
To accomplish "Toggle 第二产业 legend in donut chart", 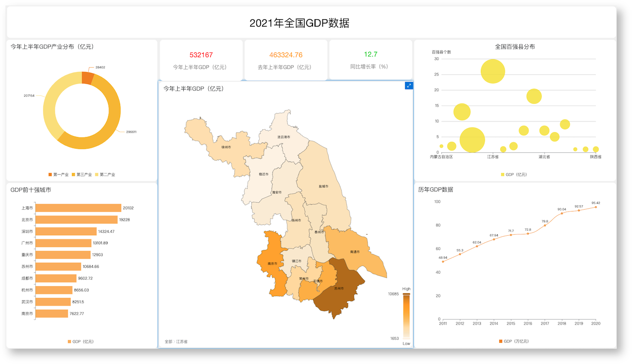I will point(105,175).
